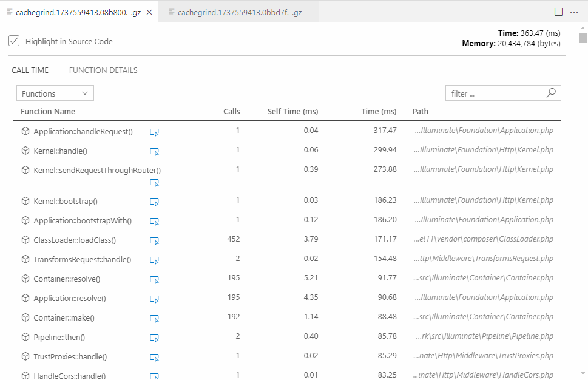This screenshot has width=588, height=380.
Task: Close the cachegrind 08b800 tab
Action: 149,12
